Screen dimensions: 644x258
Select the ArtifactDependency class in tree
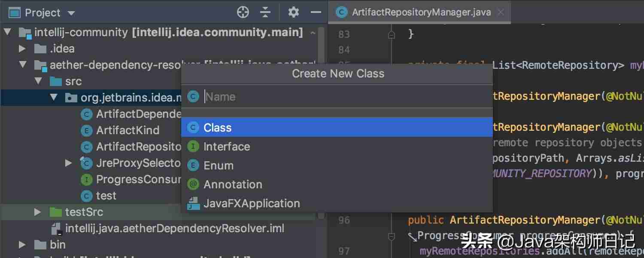tap(138, 114)
